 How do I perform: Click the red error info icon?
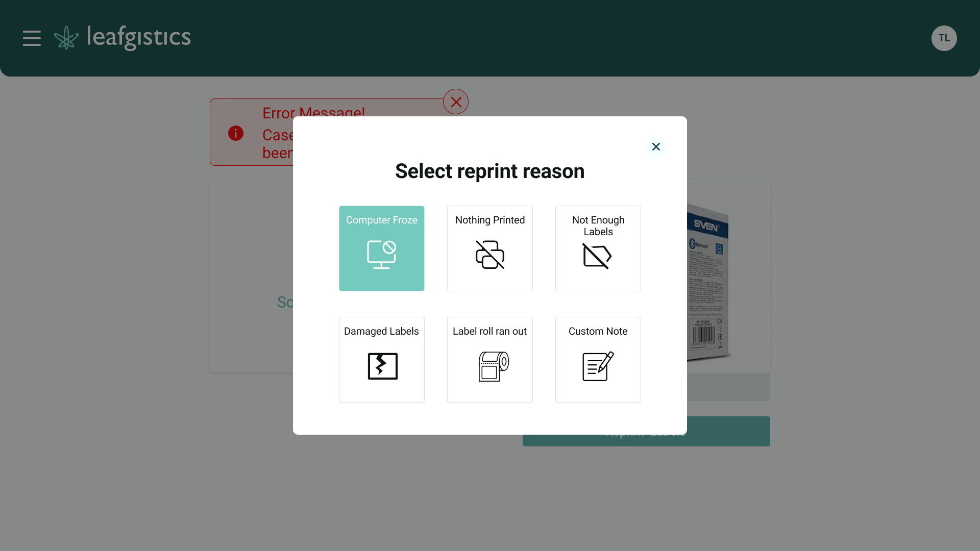[x=235, y=133]
